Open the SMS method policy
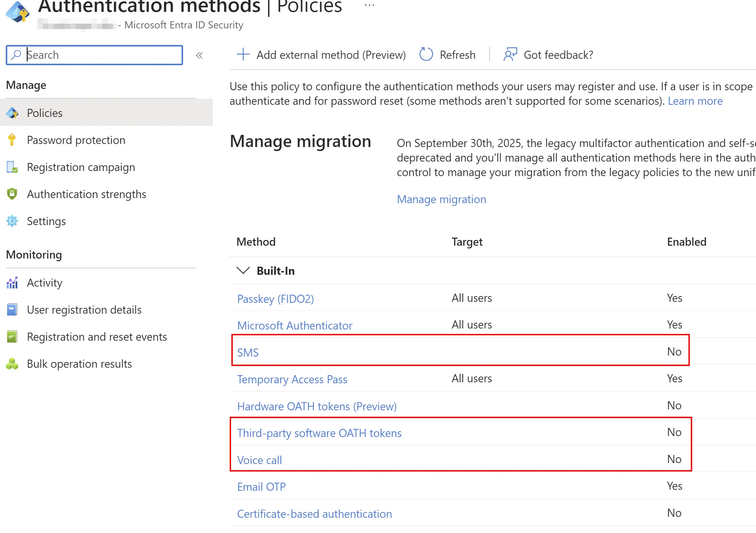The height and width of the screenshot is (533, 756). [248, 352]
